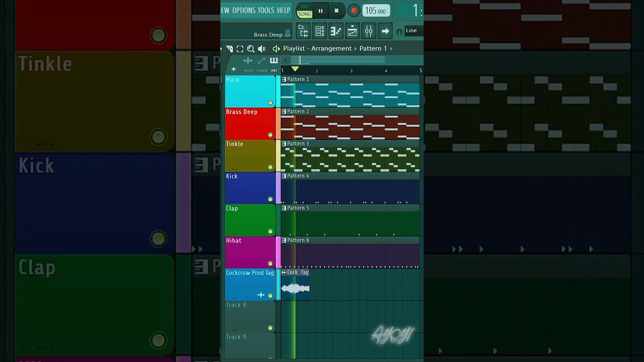Screen dimensions: 644x362
Task: Open the Pattern 1 clip dropdown menu
Action: pos(284,79)
